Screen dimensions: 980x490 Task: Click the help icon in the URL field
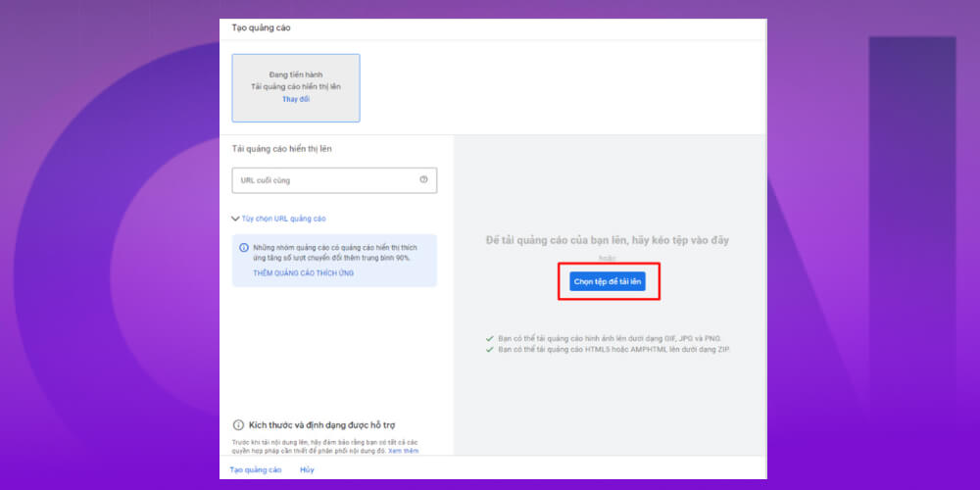(x=423, y=180)
